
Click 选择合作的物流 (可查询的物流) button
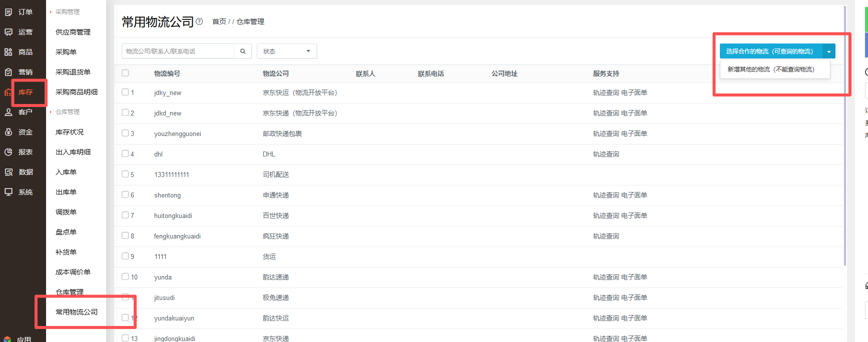click(x=771, y=51)
